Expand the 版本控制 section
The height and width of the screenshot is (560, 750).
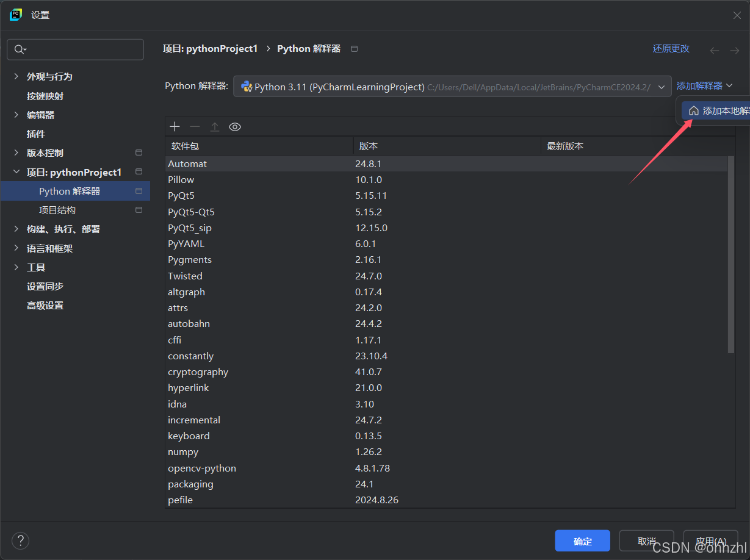pyautogui.click(x=16, y=153)
